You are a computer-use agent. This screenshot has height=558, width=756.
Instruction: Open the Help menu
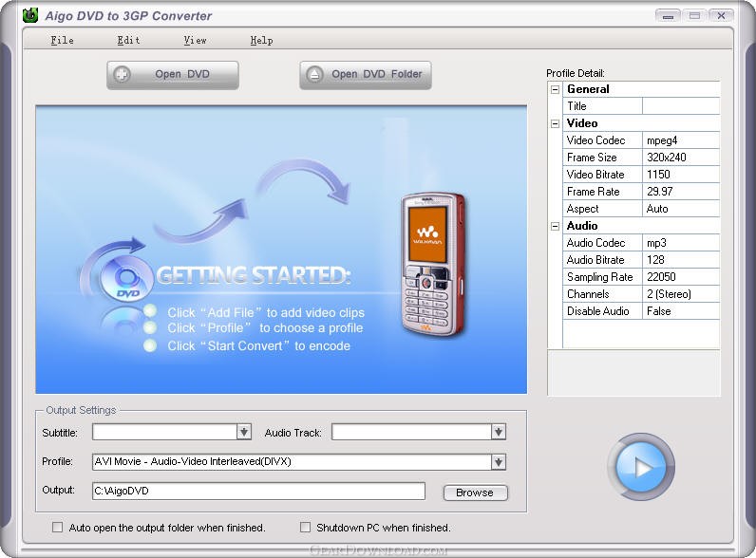tap(262, 41)
